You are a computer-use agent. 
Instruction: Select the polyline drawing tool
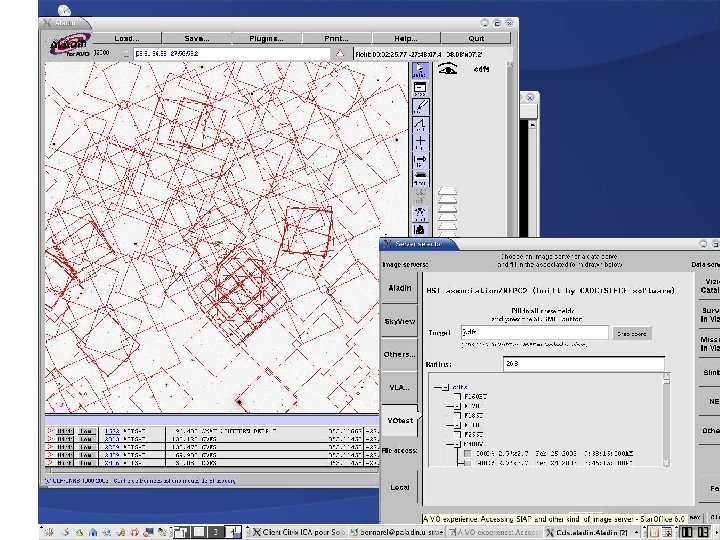coord(421,124)
